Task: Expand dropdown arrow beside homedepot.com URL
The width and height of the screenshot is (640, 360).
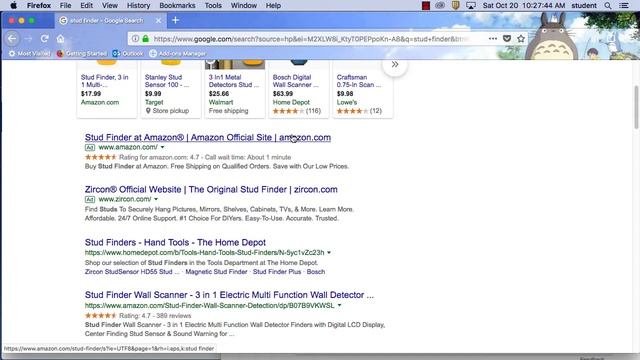Action: [x=329, y=253]
